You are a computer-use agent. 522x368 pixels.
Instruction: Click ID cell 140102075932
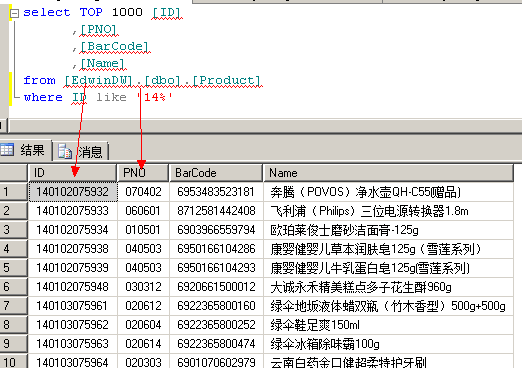[73, 192]
